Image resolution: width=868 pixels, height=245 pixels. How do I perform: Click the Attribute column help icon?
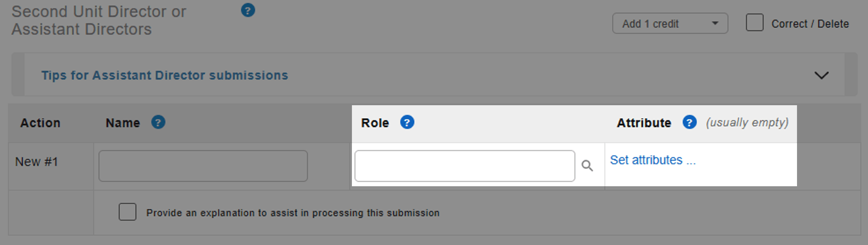pyautogui.click(x=690, y=122)
